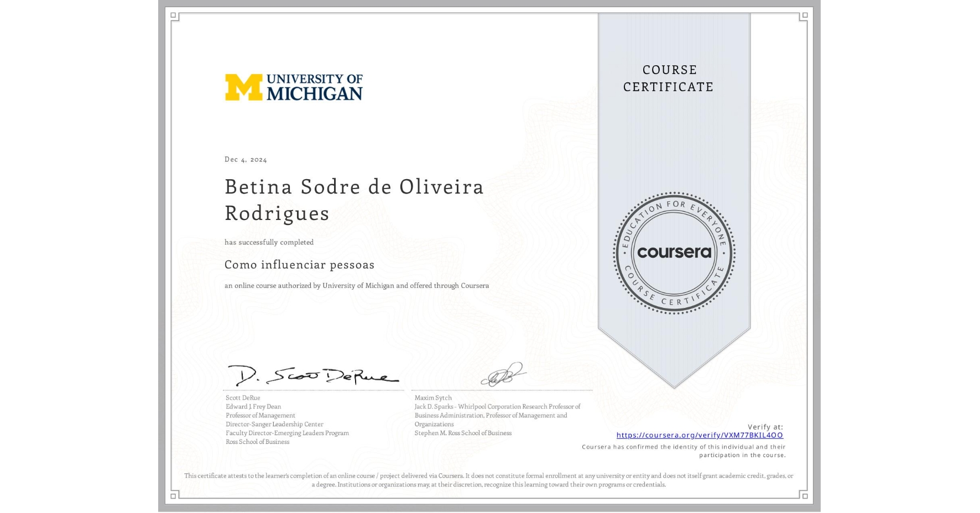Viewport: 980px width, 513px height.
Task: Click "Faculty Director-Emerging Leaders Program" line
Action: [287, 433]
